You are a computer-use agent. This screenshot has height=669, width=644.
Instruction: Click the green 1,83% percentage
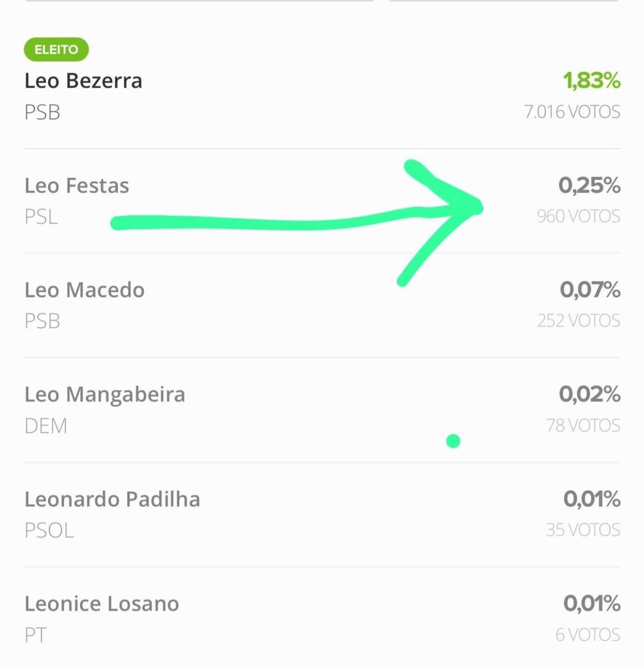point(592,81)
